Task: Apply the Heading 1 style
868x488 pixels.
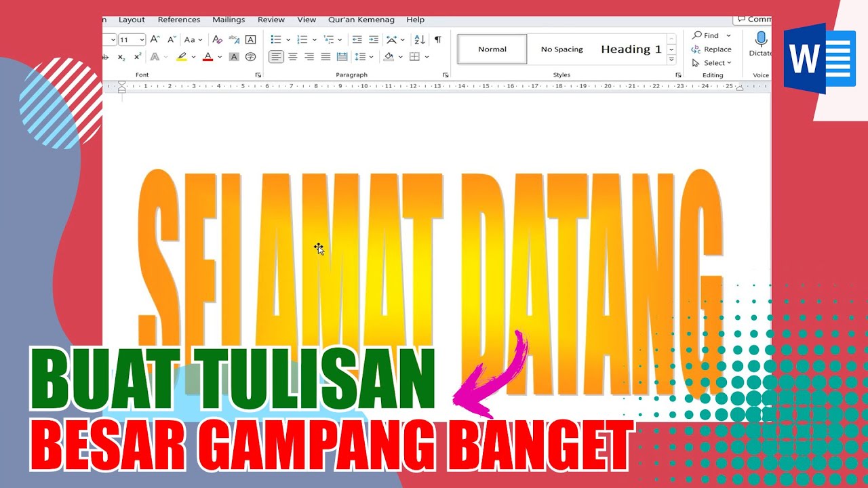Action: [x=631, y=49]
